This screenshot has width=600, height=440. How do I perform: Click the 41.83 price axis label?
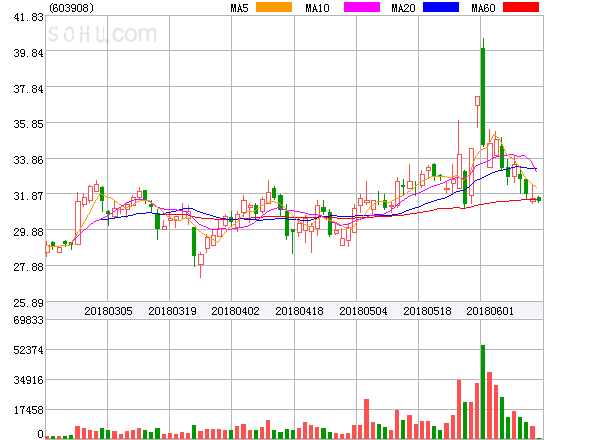tap(28, 17)
